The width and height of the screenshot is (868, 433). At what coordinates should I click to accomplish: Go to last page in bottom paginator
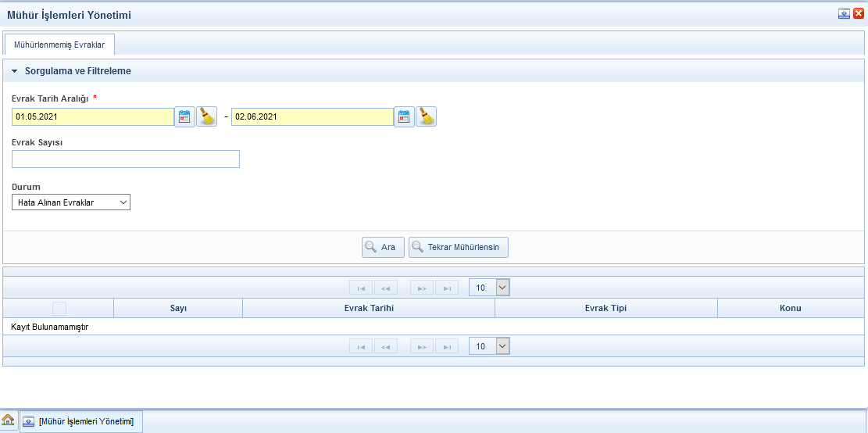point(446,346)
